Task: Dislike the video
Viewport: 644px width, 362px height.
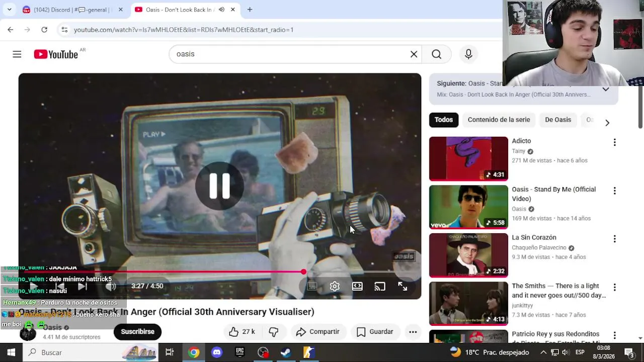Action: (273, 332)
